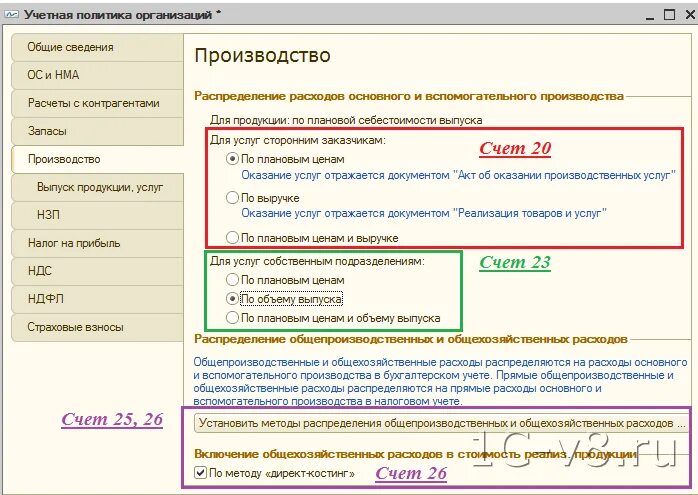Click Установить методы распределения расходов button
This screenshot has width=698, height=495.
coord(442,423)
